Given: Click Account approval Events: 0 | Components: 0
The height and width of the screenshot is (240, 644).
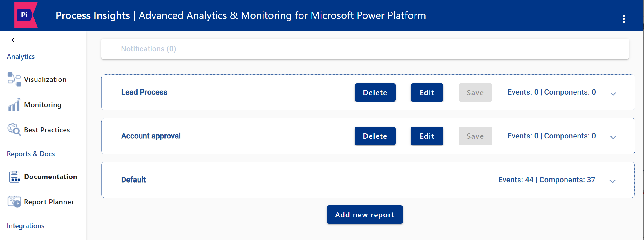Looking at the screenshot, I should pos(551,136).
